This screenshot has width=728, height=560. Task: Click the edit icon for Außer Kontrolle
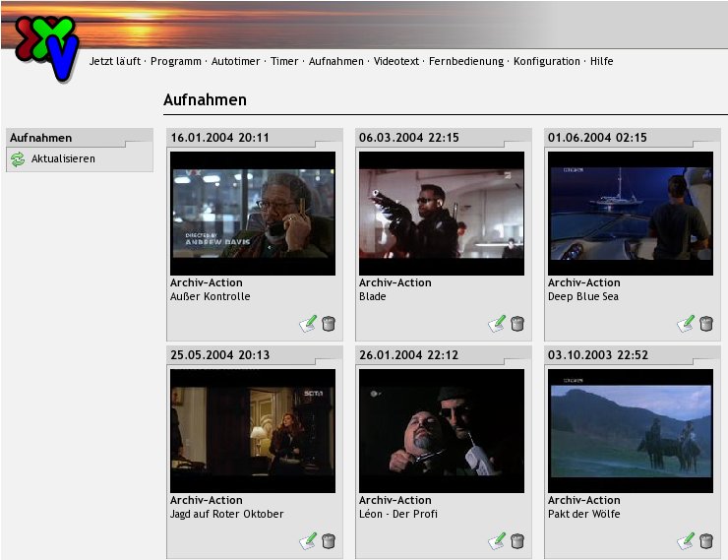point(308,323)
